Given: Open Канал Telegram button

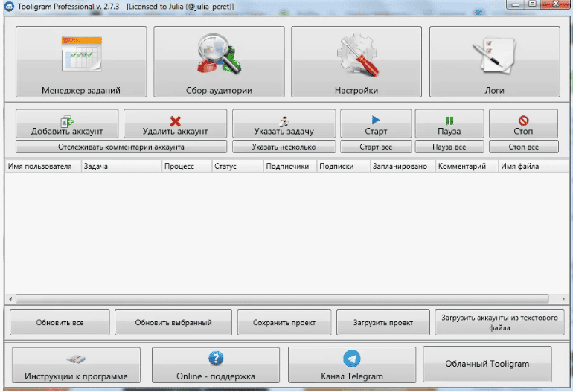Looking at the screenshot, I should click(x=352, y=365).
